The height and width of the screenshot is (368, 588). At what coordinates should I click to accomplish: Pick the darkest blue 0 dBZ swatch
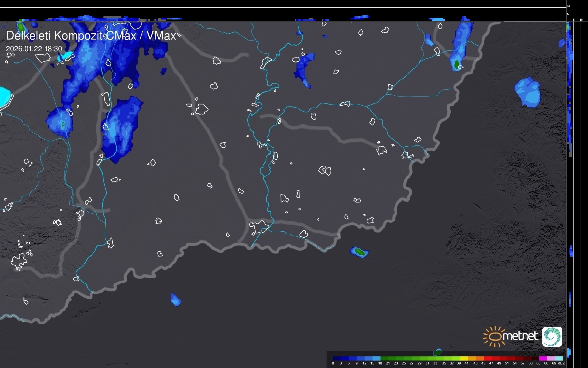pos(337,358)
